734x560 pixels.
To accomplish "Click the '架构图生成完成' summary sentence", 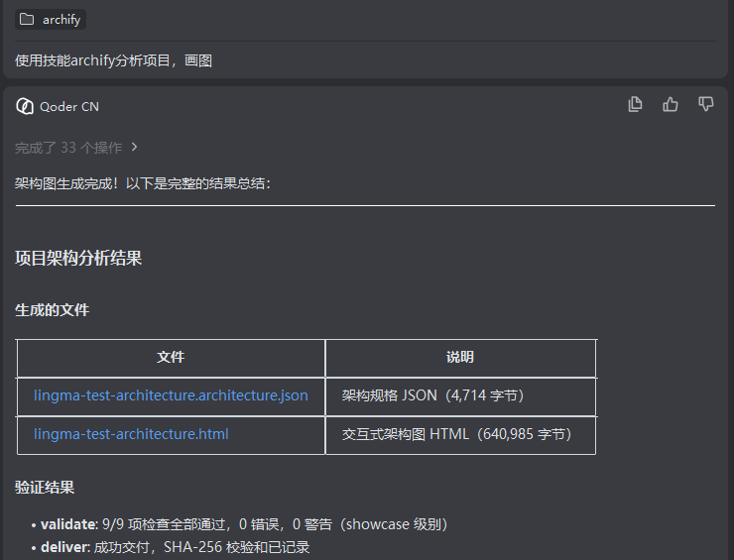I will tap(143, 183).
